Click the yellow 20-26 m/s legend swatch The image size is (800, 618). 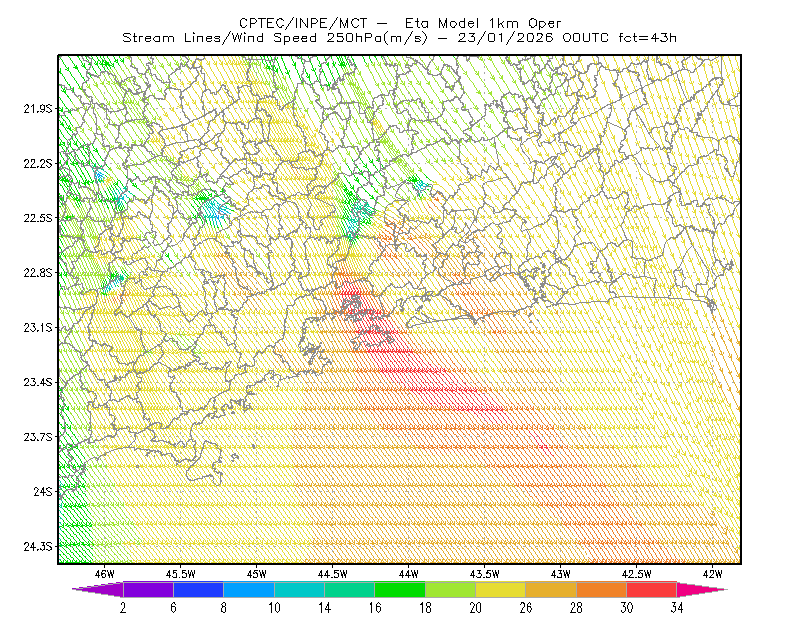[x=501, y=589]
